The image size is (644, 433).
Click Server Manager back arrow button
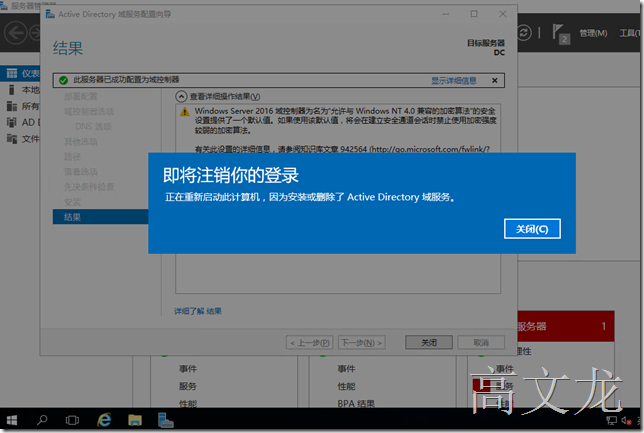point(16,33)
